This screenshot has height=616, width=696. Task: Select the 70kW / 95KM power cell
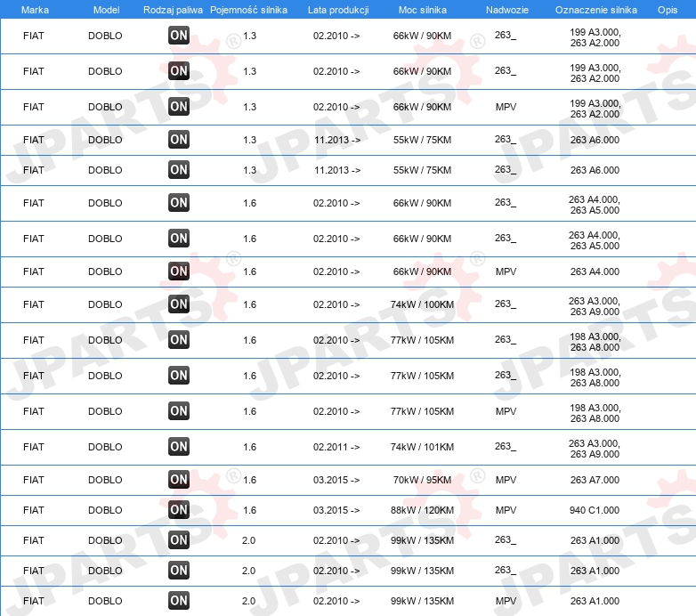pyautogui.click(x=422, y=480)
